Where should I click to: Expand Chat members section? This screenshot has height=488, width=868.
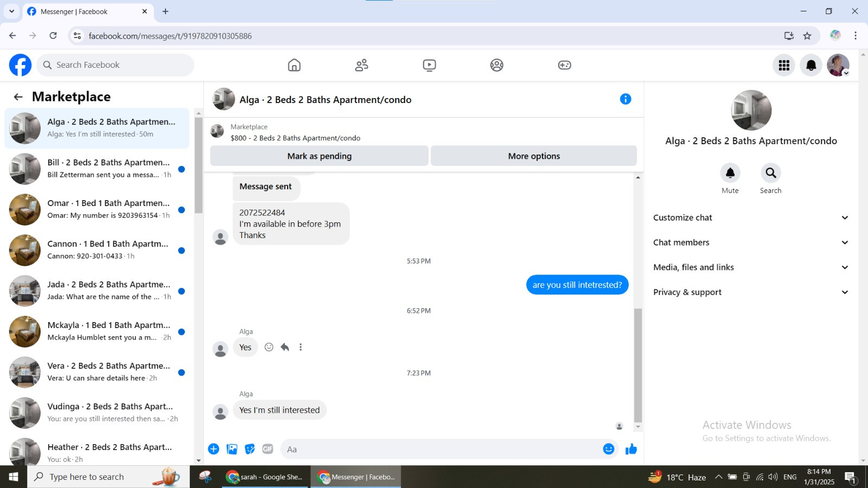pos(751,242)
